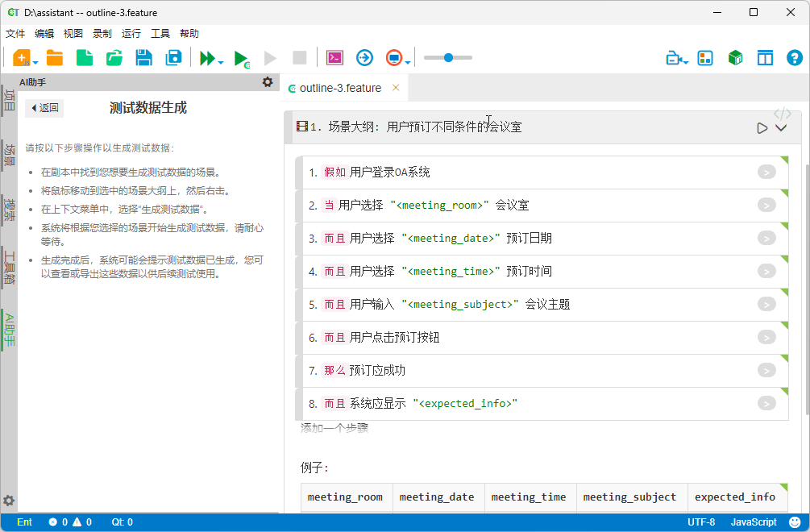Select the AI助手 sidebar tab

[10, 330]
